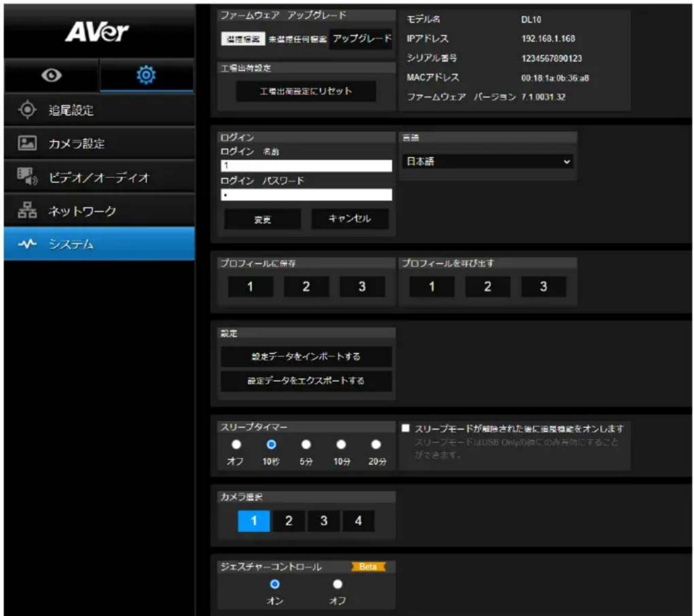The height and width of the screenshot is (616, 694).
Task: Open the 日本語 language dropdown
Action: 488,161
